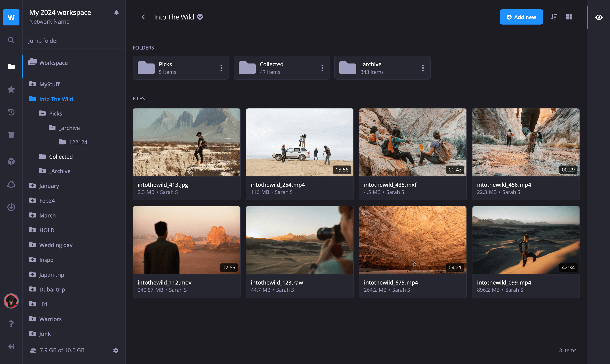This screenshot has width=610, height=364.
Task: Open the search panel in sidebar
Action: coord(11,40)
